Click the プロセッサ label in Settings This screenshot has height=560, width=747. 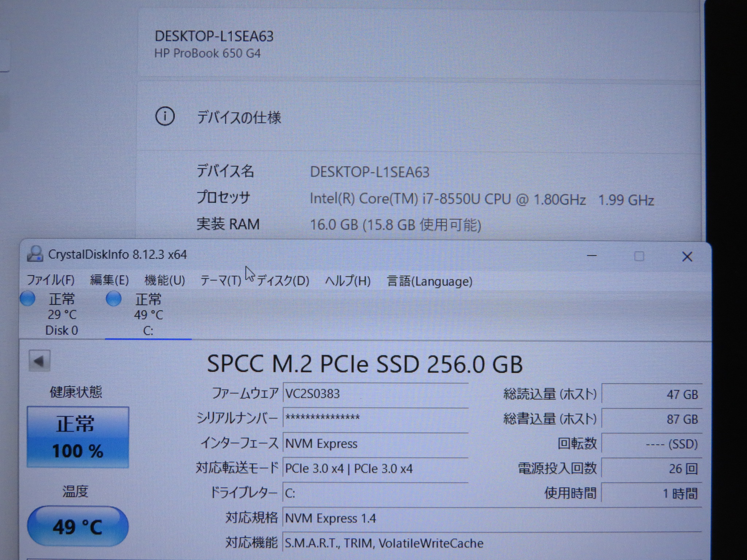point(224,197)
